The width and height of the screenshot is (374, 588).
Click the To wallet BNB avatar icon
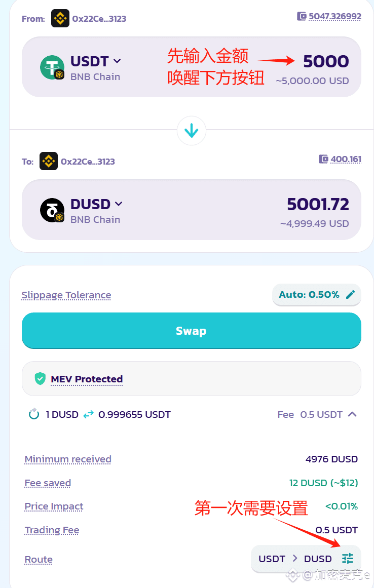tap(49, 162)
